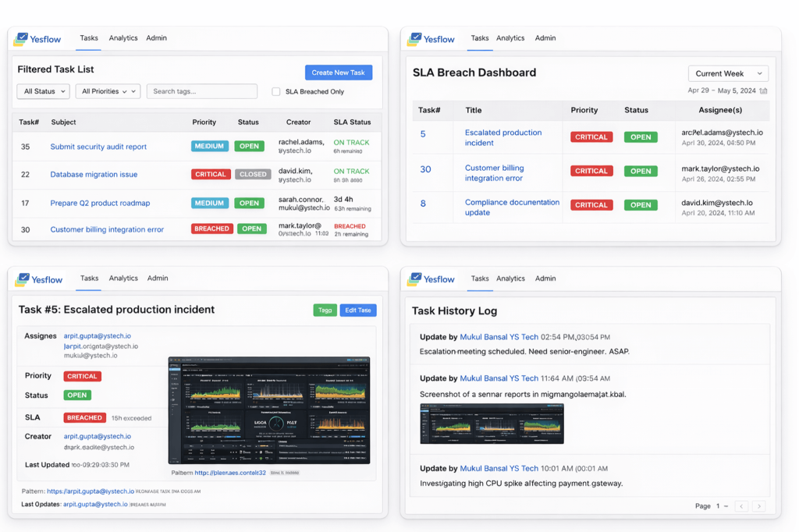The height and width of the screenshot is (532, 799).
Task: Open the Current Week period dropdown
Action: point(727,73)
